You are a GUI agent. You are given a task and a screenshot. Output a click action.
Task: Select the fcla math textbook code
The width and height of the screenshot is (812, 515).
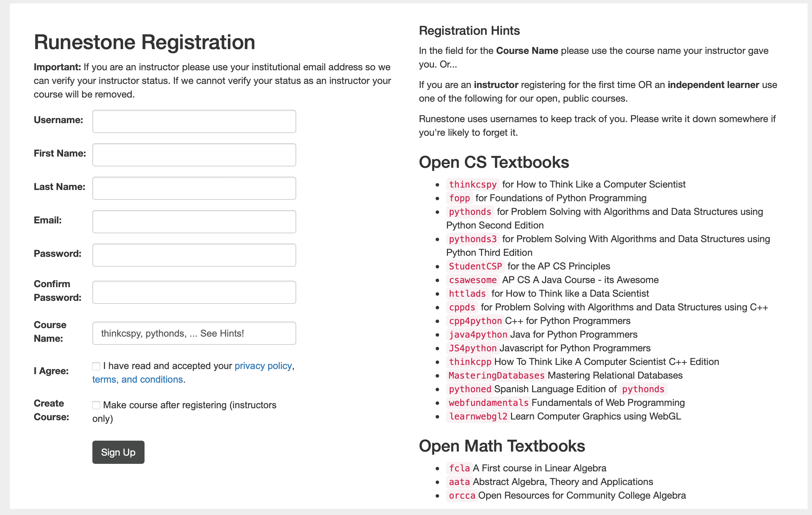459,468
